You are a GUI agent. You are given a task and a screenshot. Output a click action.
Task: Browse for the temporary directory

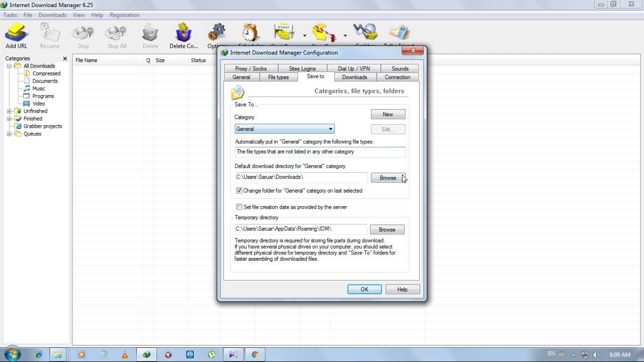(x=387, y=229)
